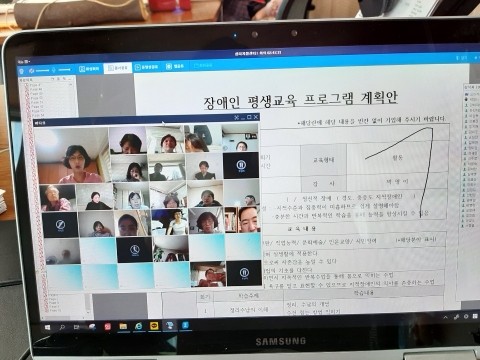Show hidden system tray icons chevron
Image resolution: width=480 pixels, height=360 pixels.
pos(445,318)
